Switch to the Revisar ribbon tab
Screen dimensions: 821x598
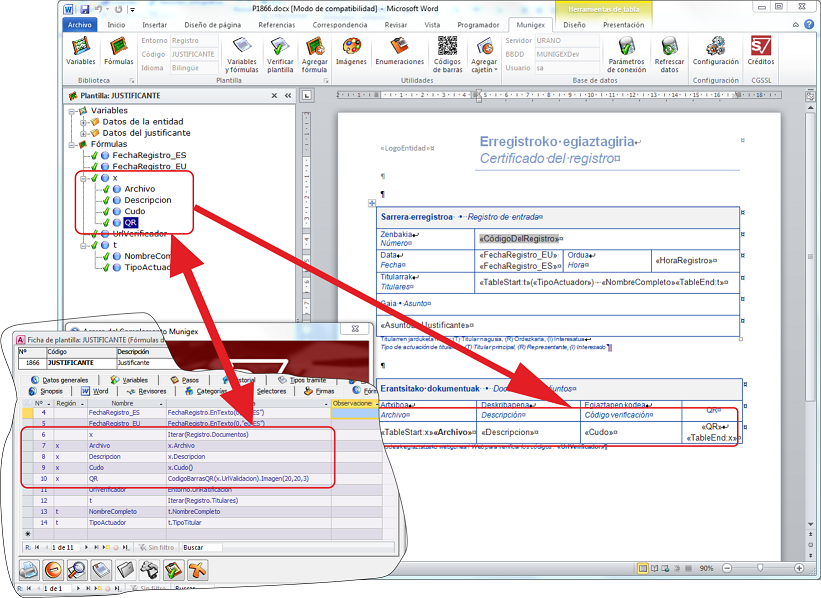(396, 25)
